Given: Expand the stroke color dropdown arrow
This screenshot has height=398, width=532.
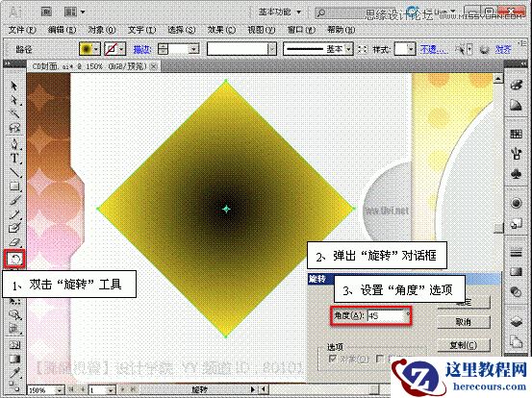Looking at the screenshot, I should [x=122, y=49].
